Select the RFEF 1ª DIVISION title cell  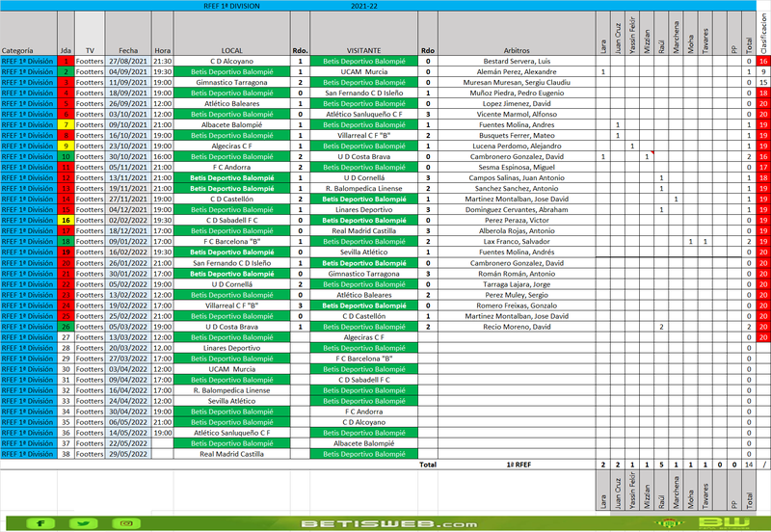pyautogui.click(x=231, y=6)
